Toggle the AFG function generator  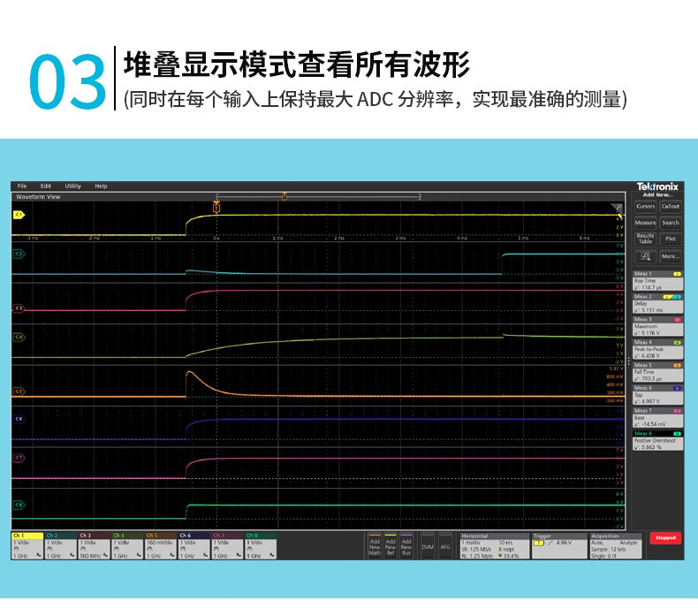tap(445, 546)
